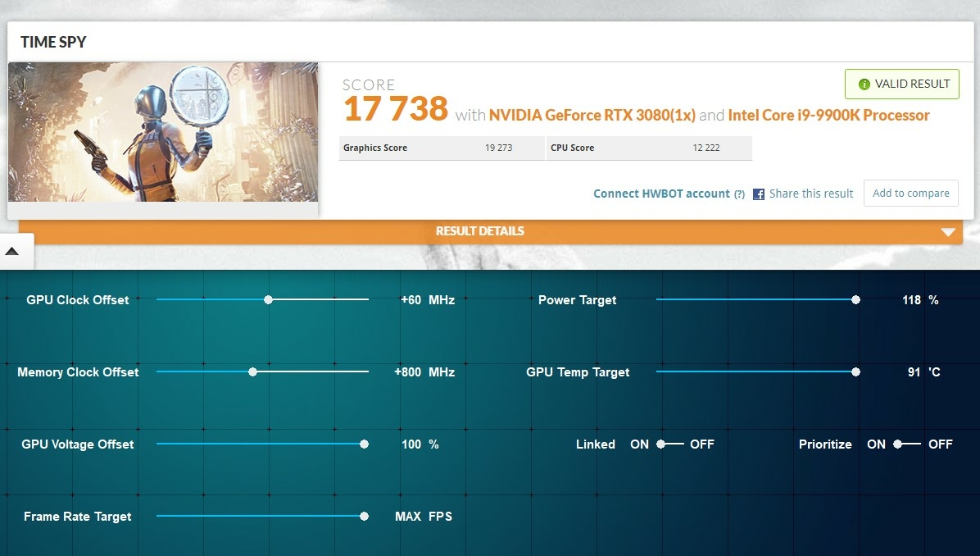Viewport: 980px width, 556px height.
Task: Click the Graphics Score value 19 273
Action: point(499,148)
